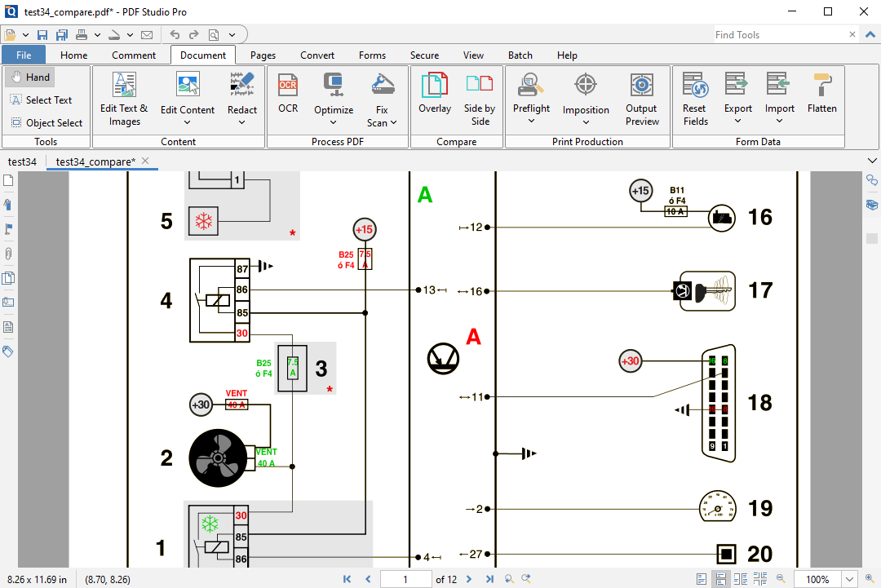The image size is (881, 588).
Task: Save the document with the floppy icon
Action: [42, 35]
